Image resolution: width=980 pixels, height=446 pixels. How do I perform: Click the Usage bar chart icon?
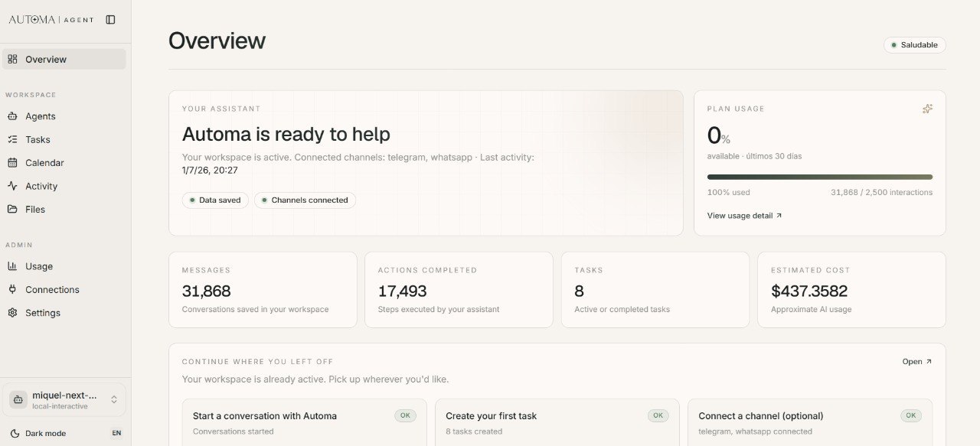12,266
